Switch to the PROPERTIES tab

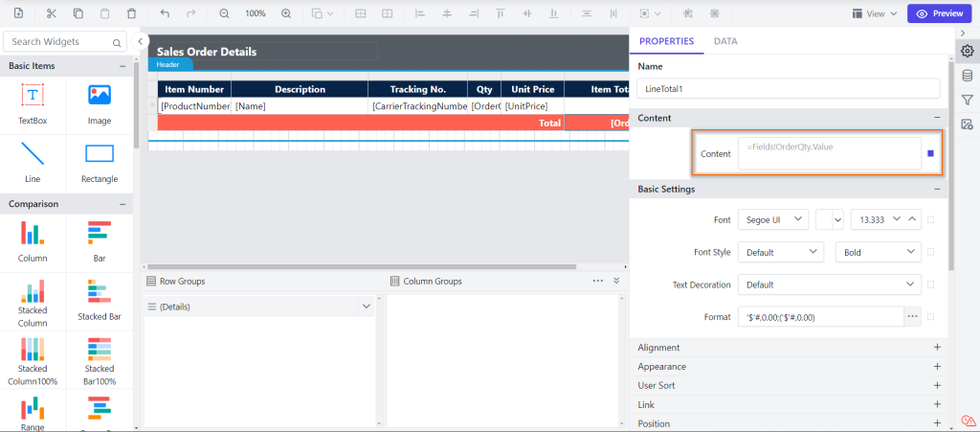(666, 41)
